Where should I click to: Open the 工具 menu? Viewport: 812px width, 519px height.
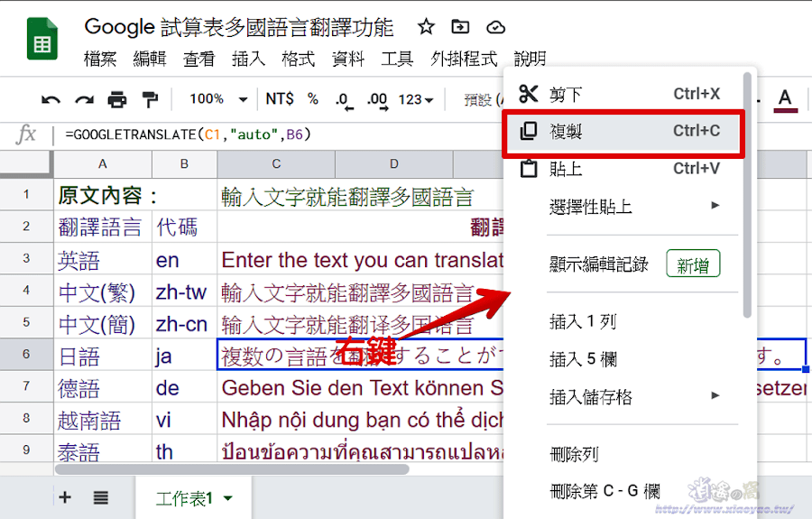point(397,59)
